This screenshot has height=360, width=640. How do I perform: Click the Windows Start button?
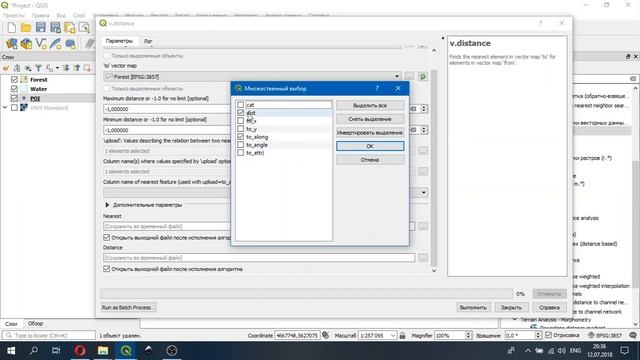(11, 351)
